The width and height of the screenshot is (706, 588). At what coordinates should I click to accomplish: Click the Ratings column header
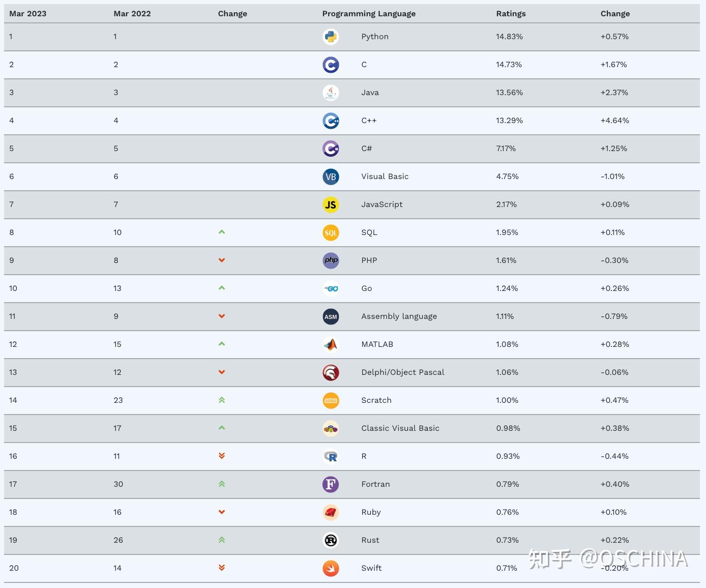tap(511, 14)
